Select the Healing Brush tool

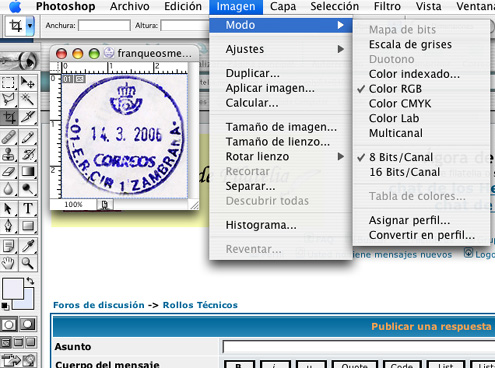pos(8,137)
